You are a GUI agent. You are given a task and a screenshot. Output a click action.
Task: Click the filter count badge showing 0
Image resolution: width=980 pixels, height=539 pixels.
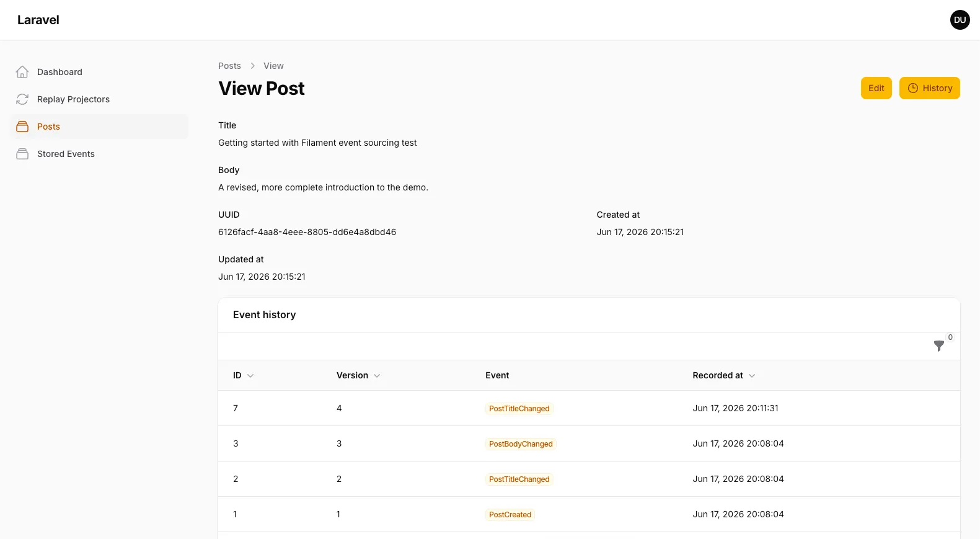pos(950,337)
